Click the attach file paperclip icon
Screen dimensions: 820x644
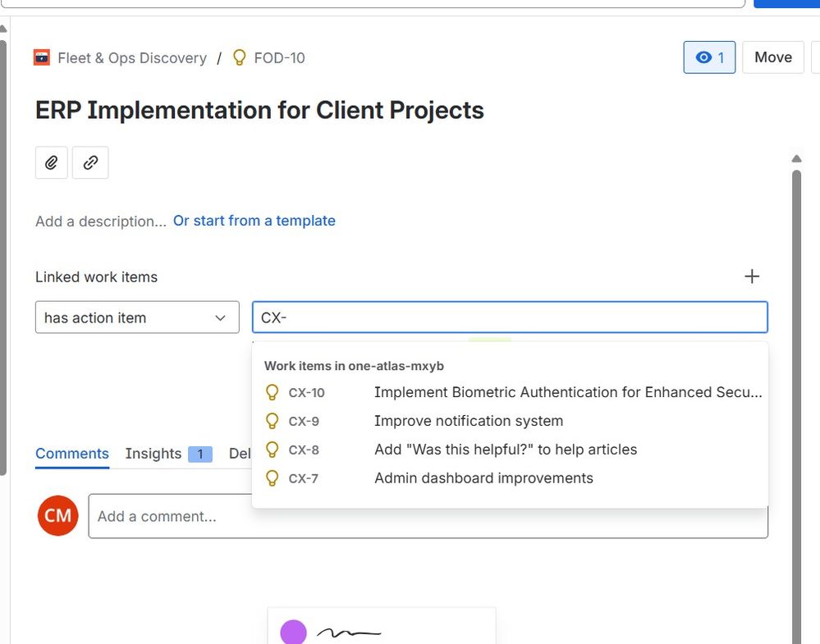click(x=51, y=162)
